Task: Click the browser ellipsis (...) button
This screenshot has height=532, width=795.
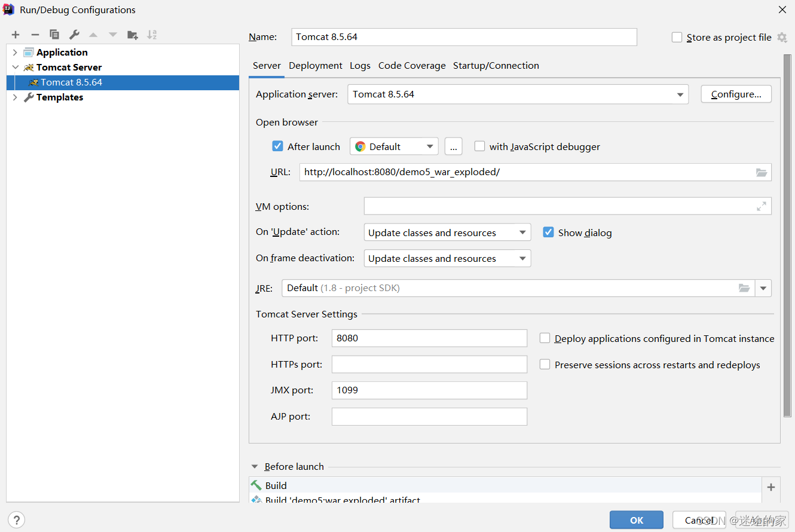Action: click(x=454, y=146)
